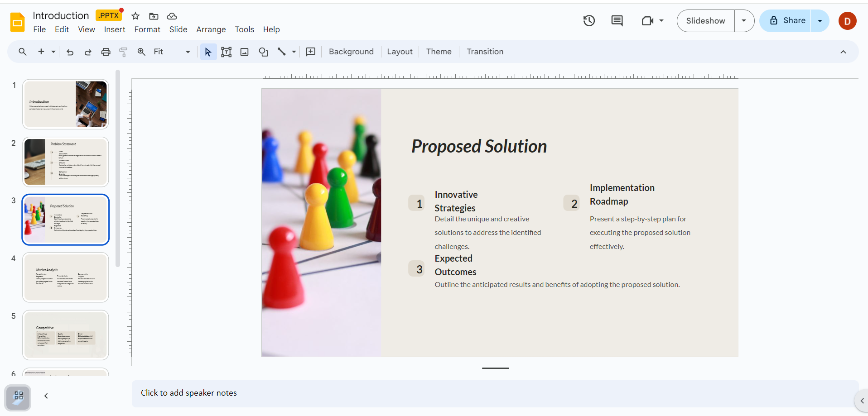
Task: Search the menus magnifier icon
Action: [23, 52]
